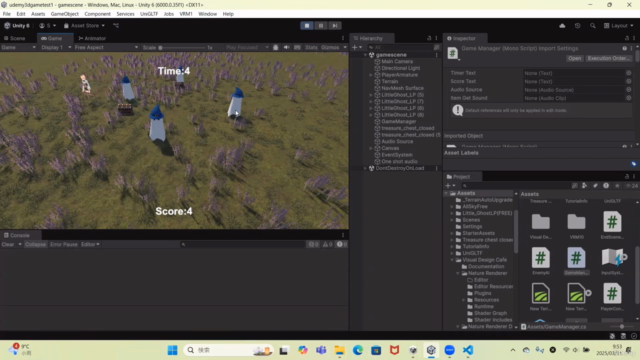Open the VRM1 menu
This screenshot has height=360, width=640.
(186, 14)
